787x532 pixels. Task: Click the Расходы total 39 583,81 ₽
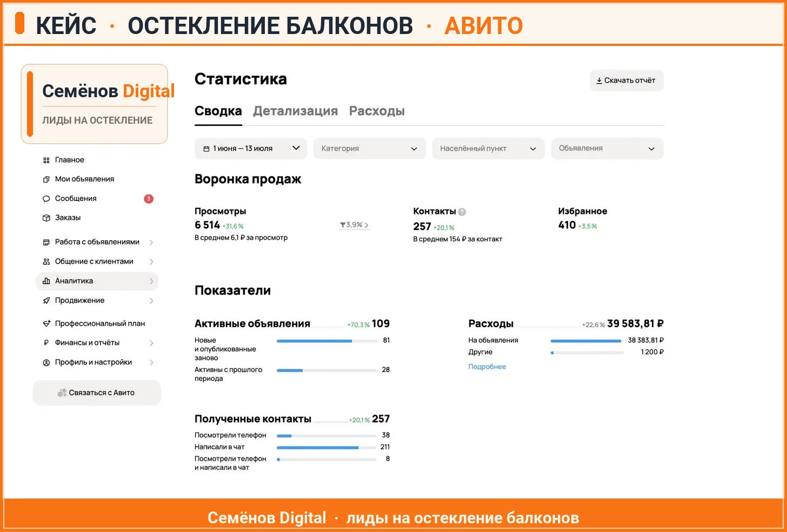635,324
